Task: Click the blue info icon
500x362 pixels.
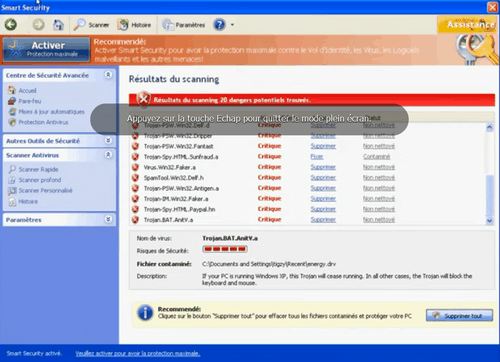Action: (145, 313)
